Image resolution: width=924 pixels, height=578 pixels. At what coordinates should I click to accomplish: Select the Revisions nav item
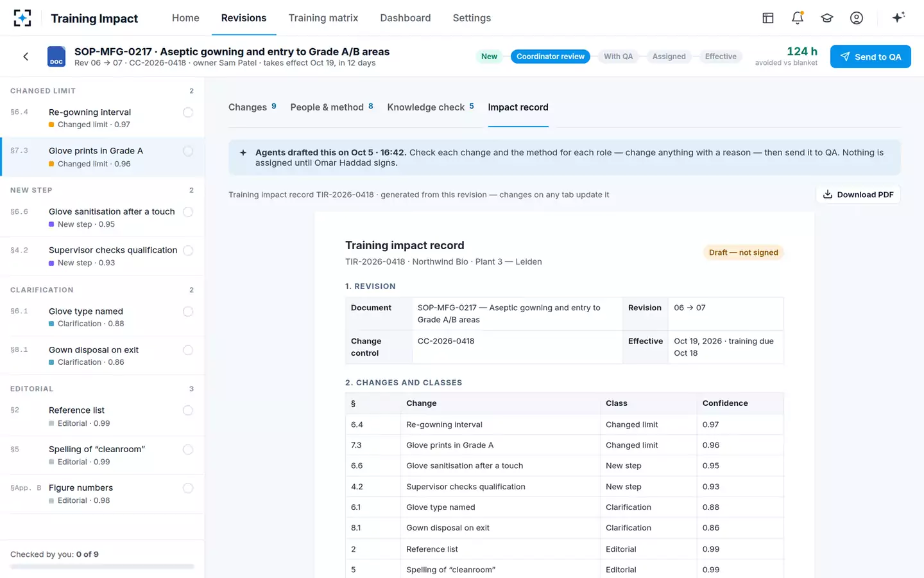(244, 18)
